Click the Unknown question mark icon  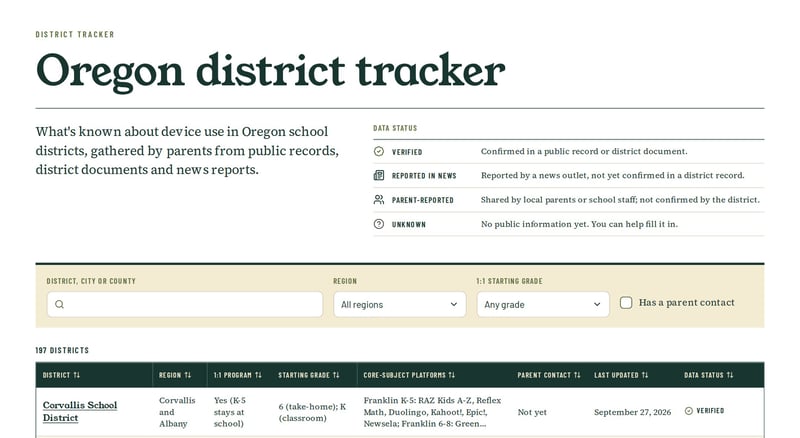[379, 224]
